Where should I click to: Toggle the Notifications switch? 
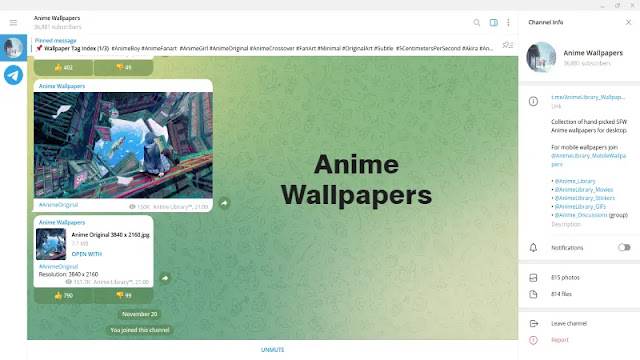coord(624,247)
